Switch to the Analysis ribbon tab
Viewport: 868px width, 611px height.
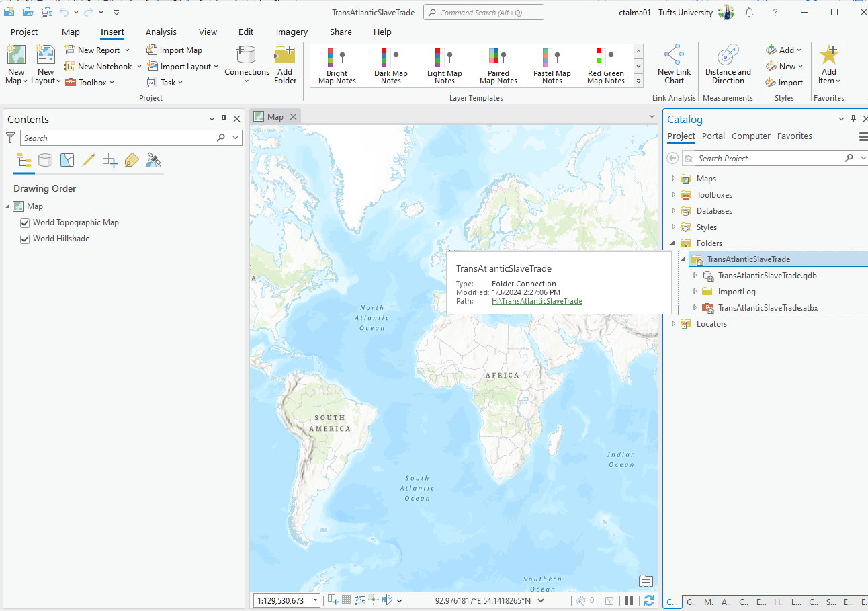(161, 32)
